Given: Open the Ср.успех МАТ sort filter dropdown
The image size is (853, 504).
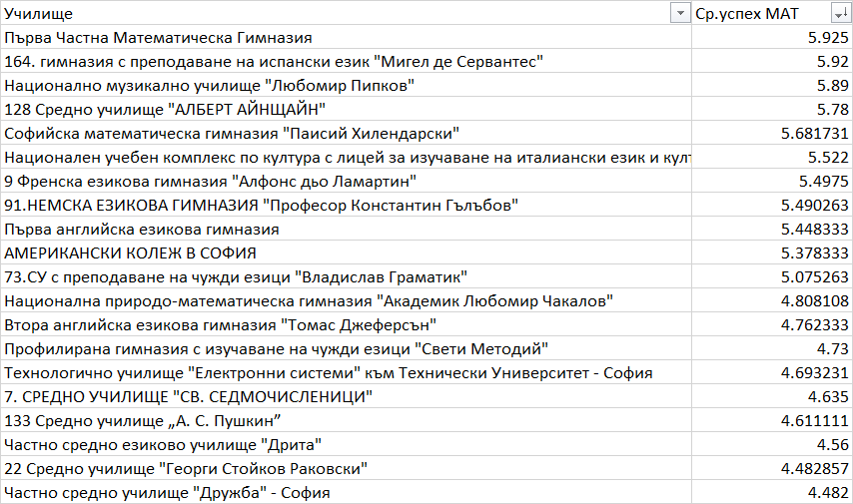Looking at the screenshot, I should [x=840, y=13].
